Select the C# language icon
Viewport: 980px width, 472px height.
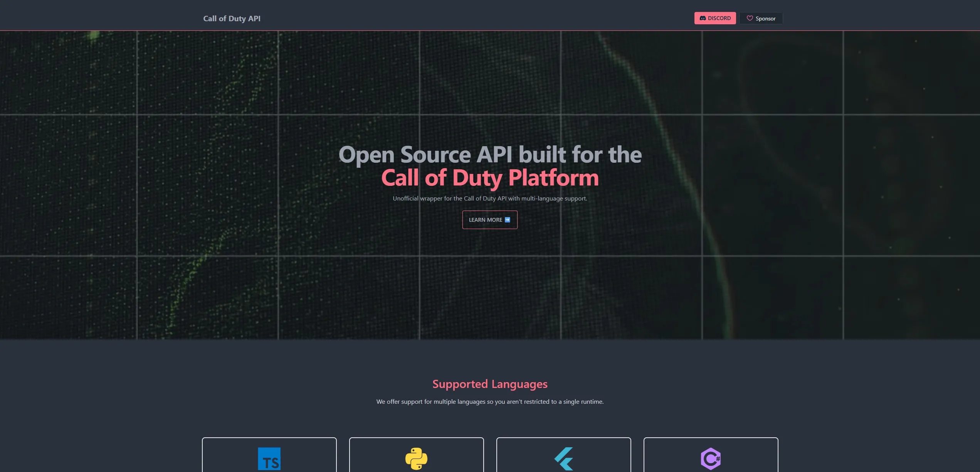711,459
